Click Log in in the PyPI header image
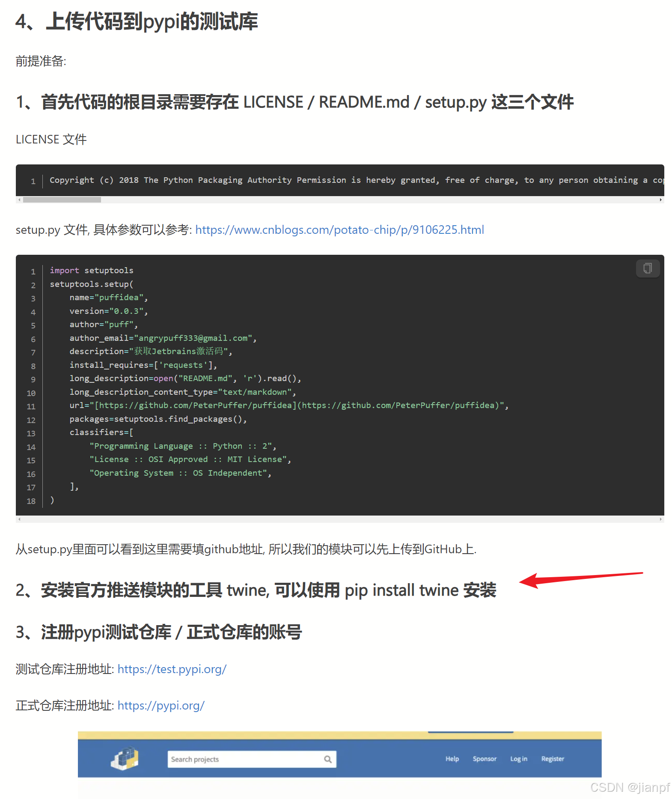The width and height of the screenshot is (672, 799). tap(519, 759)
